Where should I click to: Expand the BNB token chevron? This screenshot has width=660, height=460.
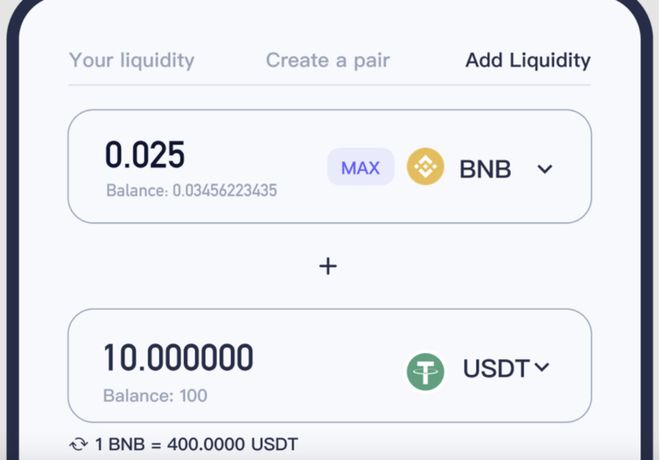(x=545, y=169)
